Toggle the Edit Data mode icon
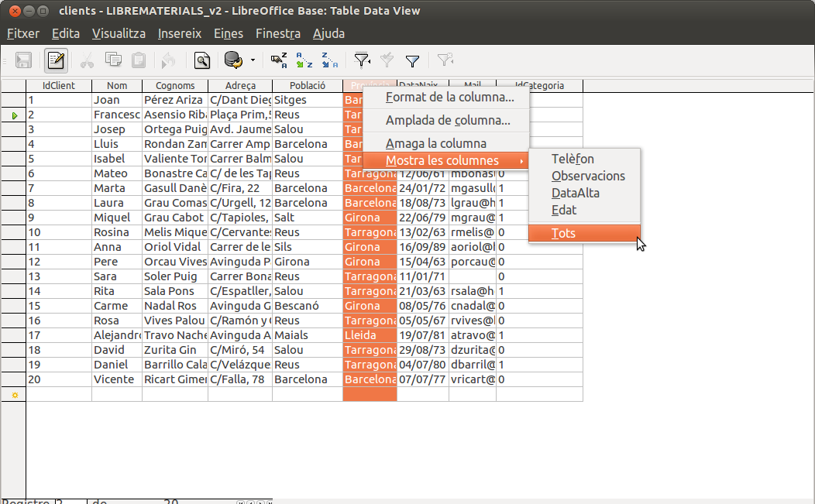This screenshot has width=815, height=504. click(56, 60)
